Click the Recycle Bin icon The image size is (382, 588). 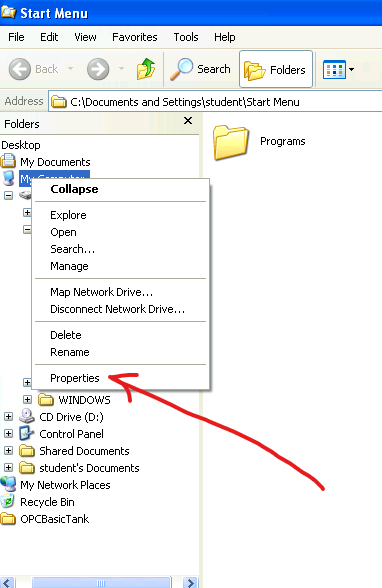click(x=7, y=501)
